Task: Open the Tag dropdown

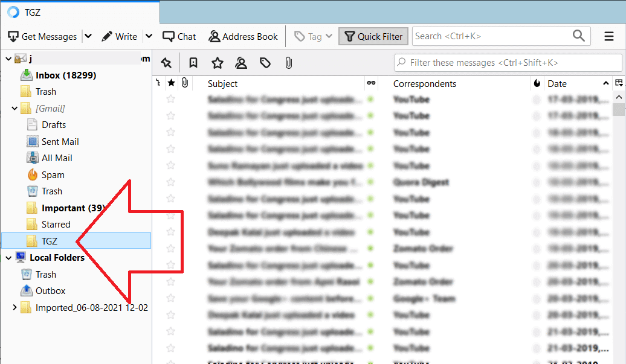Action: [x=314, y=37]
